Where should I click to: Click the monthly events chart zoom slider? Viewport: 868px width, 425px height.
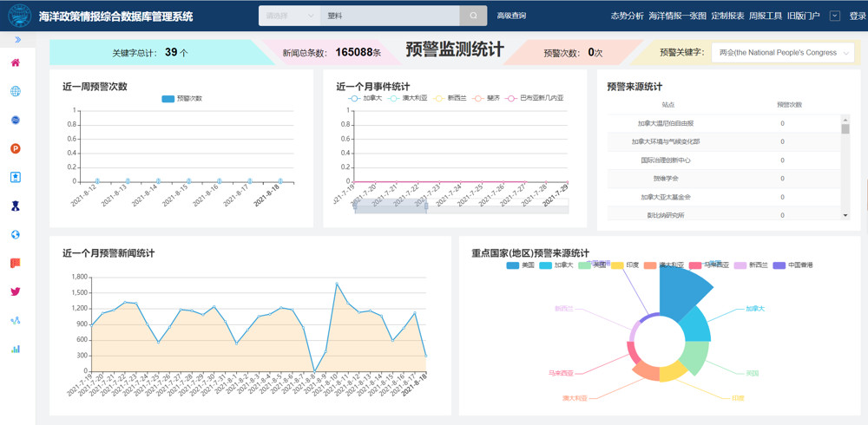391,206
